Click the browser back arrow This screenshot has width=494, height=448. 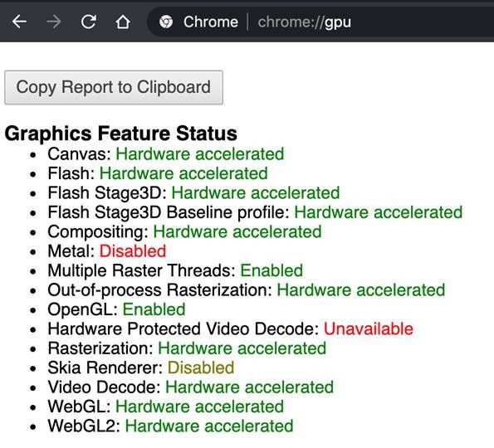coord(20,22)
